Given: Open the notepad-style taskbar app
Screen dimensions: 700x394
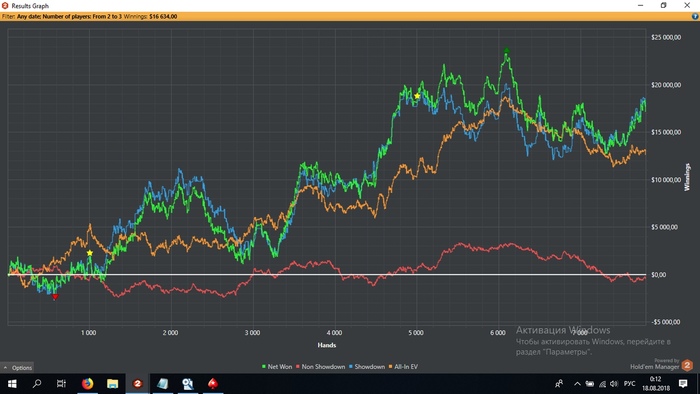Looking at the screenshot, I should point(162,384).
